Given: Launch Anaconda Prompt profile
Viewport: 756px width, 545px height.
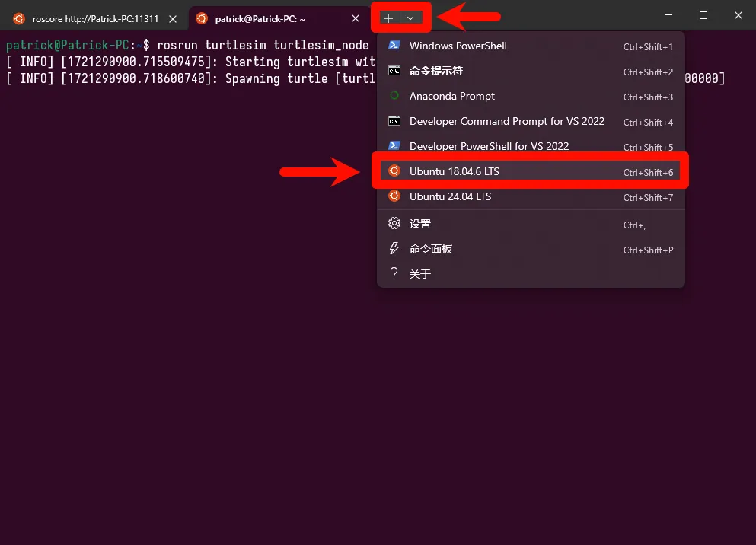Looking at the screenshot, I should pos(531,96).
